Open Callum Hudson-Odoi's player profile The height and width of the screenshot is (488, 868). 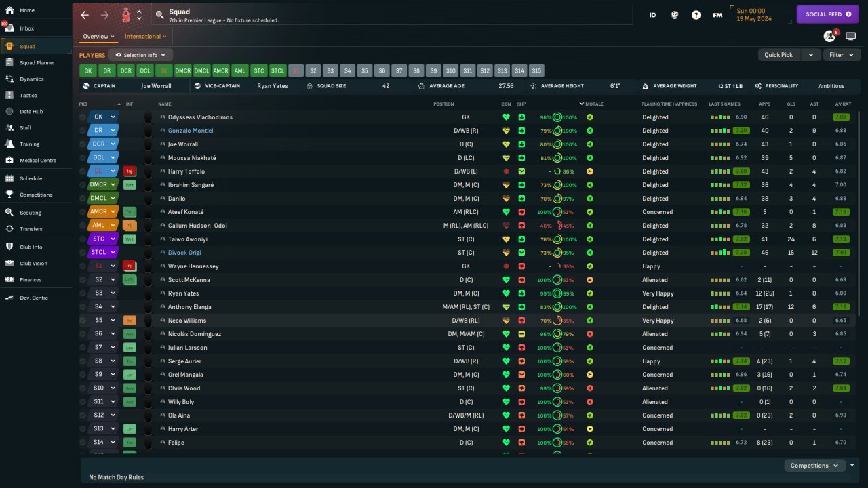coord(197,226)
